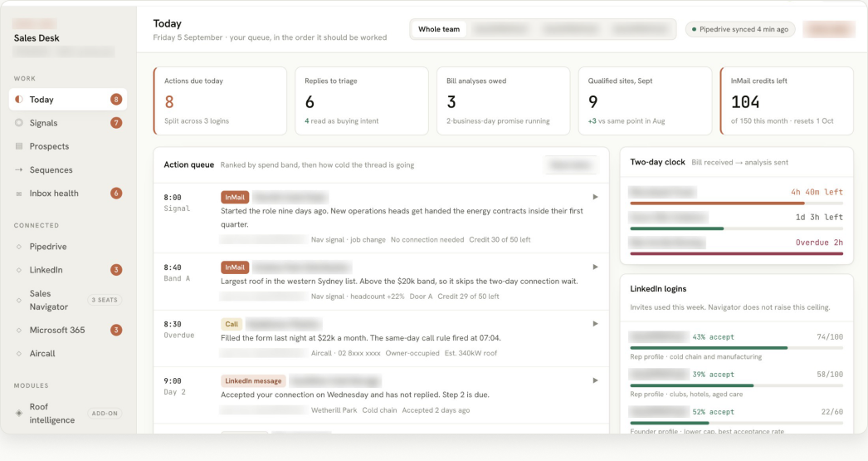The height and width of the screenshot is (461, 868).
Task: Click the InMail tag on 8:00 row
Action: tap(235, 197)
